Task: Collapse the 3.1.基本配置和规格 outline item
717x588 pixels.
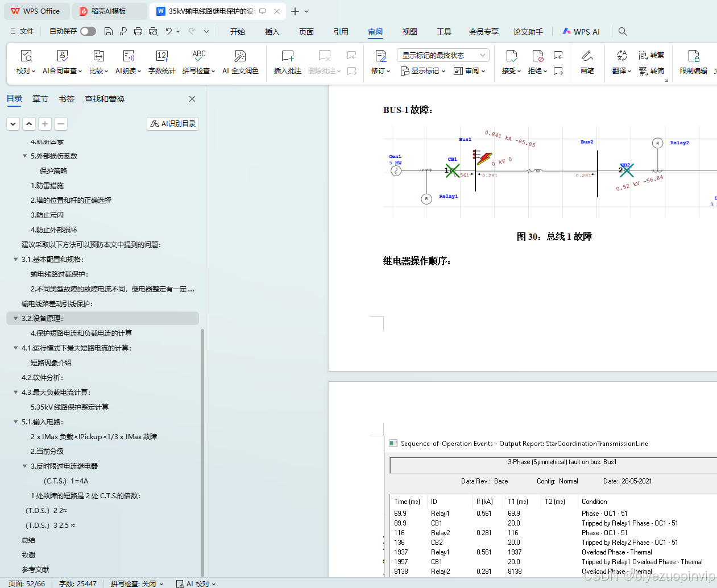Action: [15, 259]
